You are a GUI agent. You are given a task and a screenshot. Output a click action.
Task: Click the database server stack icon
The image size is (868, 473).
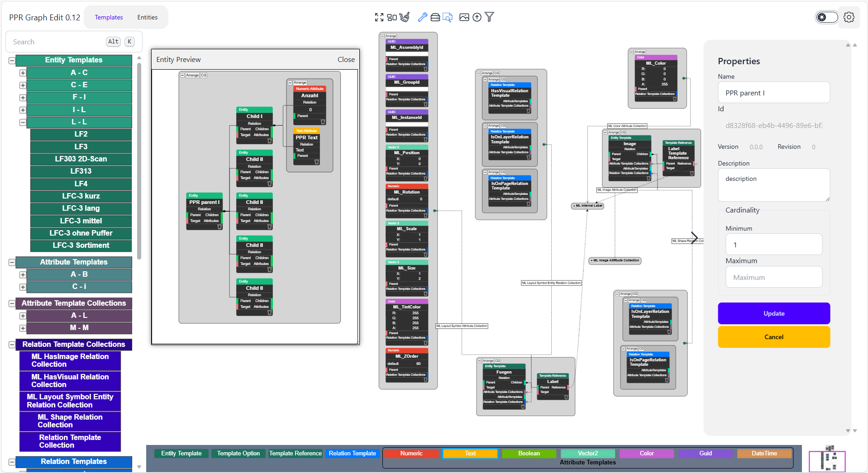tap(435, 17)
